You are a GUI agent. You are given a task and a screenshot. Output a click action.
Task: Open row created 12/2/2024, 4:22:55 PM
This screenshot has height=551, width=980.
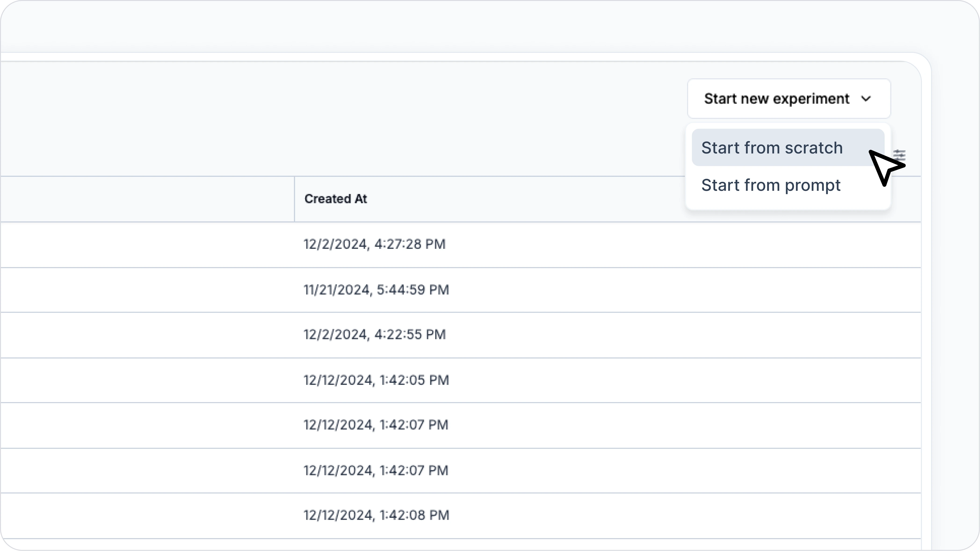tap(374, 335)
